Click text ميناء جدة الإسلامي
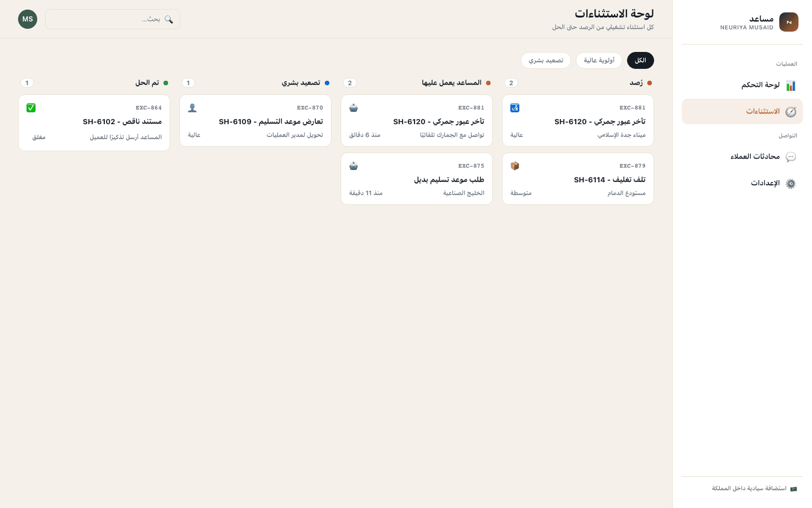The height and width of the screenshot is (508, 812). [621, 135]
